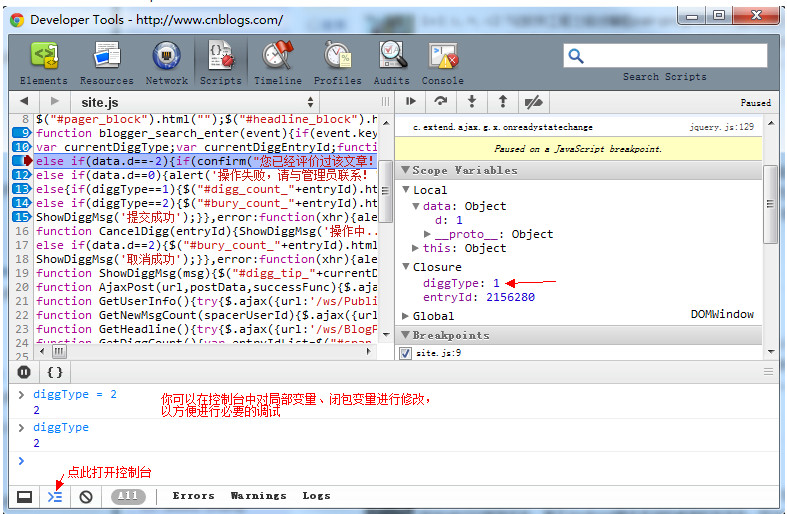Toggle breakpoint on line 9

point(22,133)
